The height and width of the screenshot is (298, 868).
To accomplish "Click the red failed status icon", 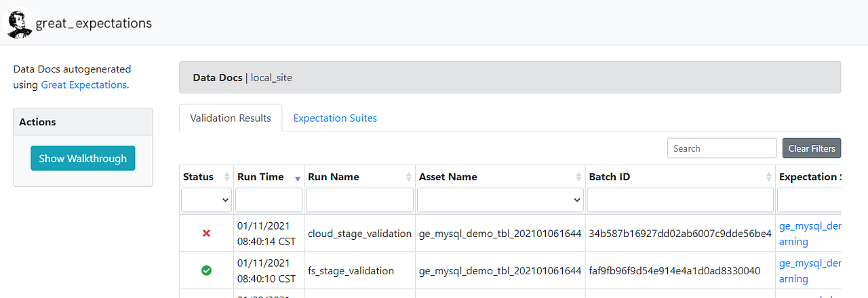I will click(x=207, y=233).
